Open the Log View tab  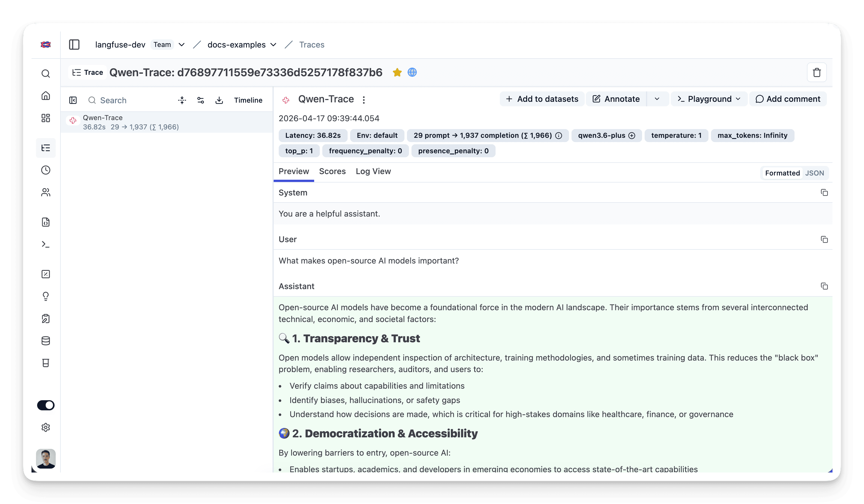tap(373, 172)
